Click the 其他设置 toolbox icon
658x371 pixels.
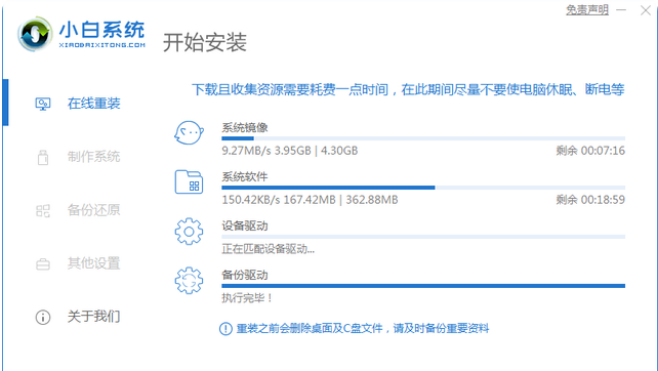pos(43,264)
